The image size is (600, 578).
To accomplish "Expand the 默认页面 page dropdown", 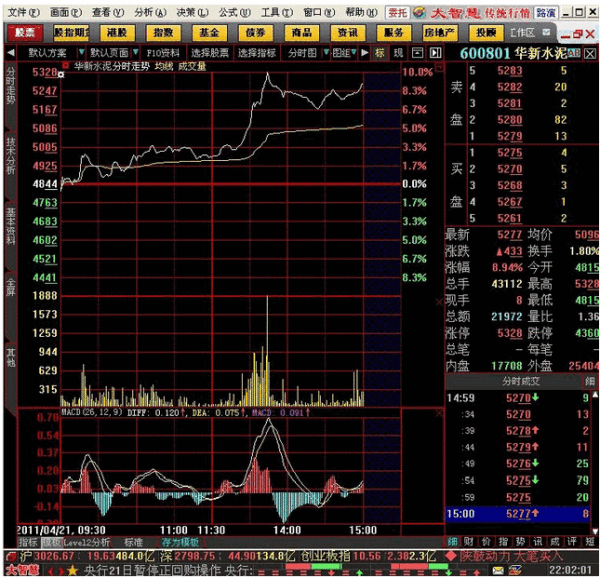I will (x=110, y=51).
